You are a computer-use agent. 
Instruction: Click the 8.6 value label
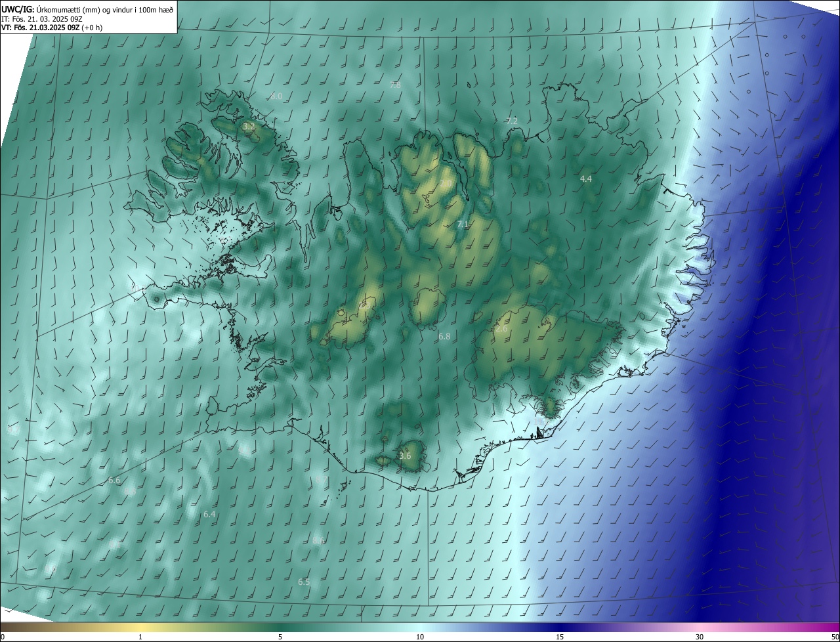coord(318,540)
